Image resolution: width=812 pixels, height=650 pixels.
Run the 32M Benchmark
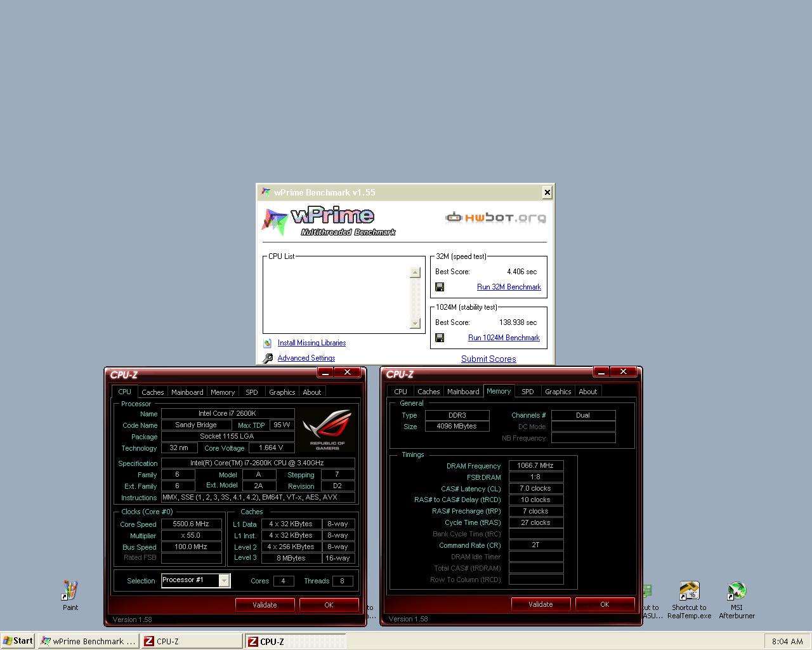pos(509,287)
